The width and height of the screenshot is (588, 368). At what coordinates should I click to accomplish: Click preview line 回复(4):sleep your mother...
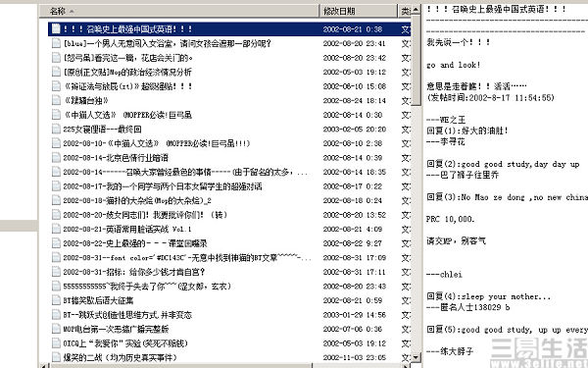(x=489, y=296)
